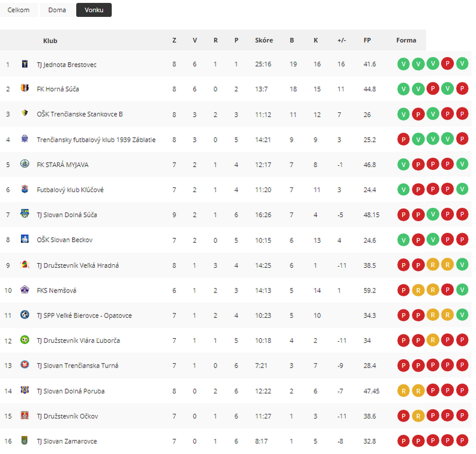This screenshot has height=454, width=476.
Task: Click the first orange R form badge for Dolná Poruba
Action: point(403,391)
